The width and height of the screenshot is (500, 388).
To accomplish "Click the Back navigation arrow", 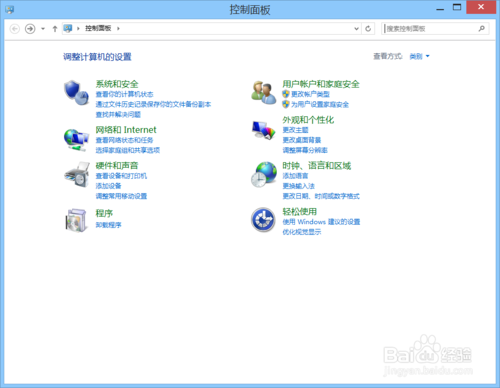I will 15,29.
